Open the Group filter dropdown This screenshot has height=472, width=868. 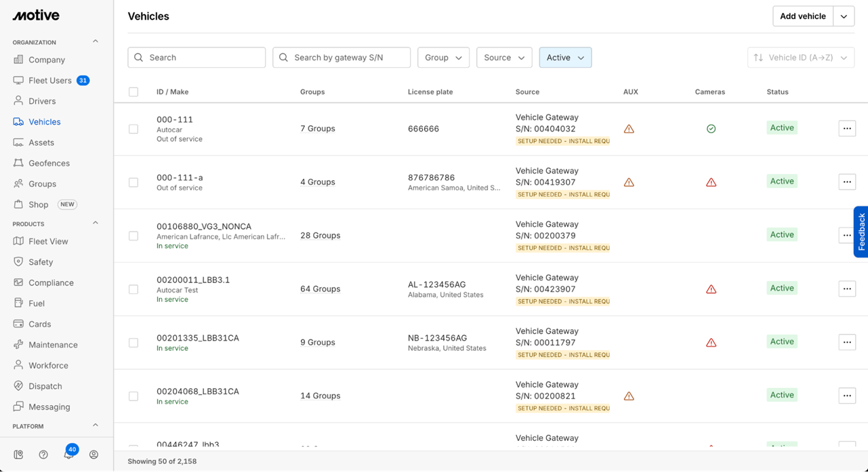tap(443, 58)
